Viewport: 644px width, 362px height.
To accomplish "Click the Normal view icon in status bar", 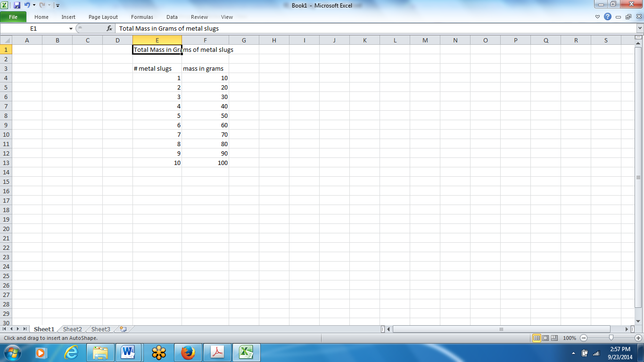I will (537, 338).
